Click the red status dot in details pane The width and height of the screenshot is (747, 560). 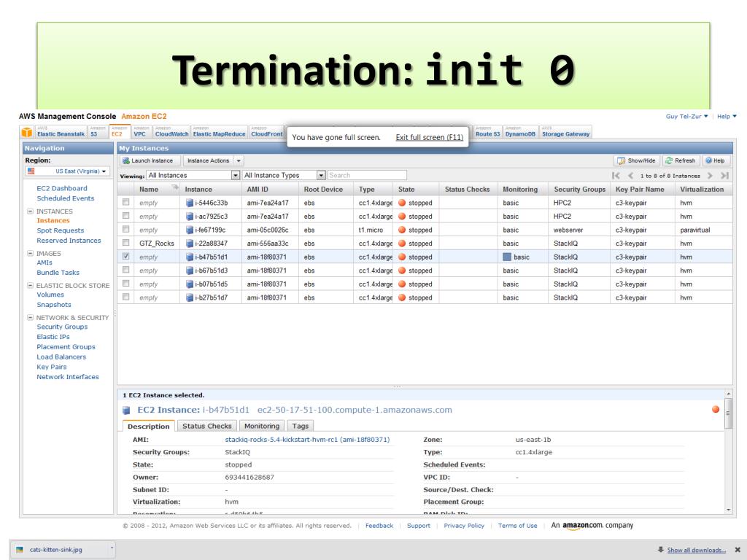pyautogui.click(x=716, y=409)
